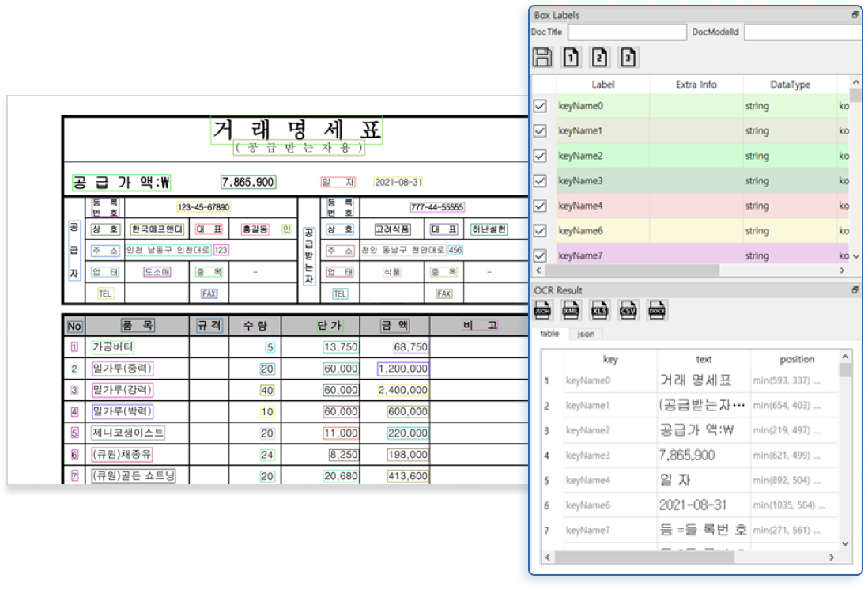Export OCR result as CSV file
Screen dimensions: 868x590
tap(628, 308)
